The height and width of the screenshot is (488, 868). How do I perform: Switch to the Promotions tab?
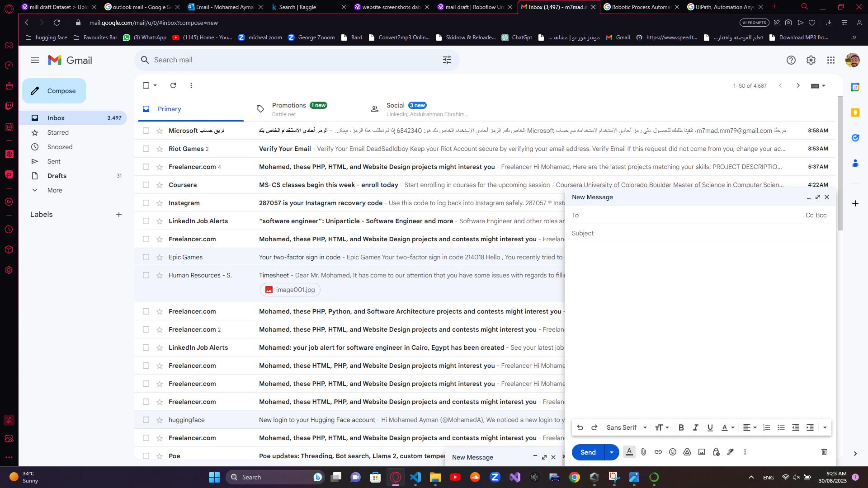289,109
